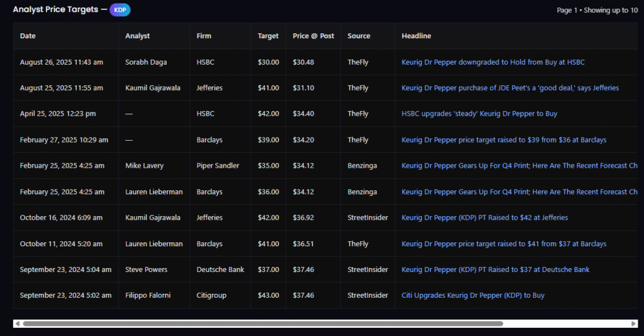
Task: Open HSBC upgrades 'steady' Keurig headline
Action: click(479, 114)
